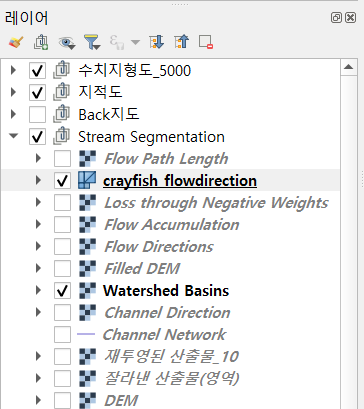Click the 수치지형도_5000 group icon

tap(62, 70)
